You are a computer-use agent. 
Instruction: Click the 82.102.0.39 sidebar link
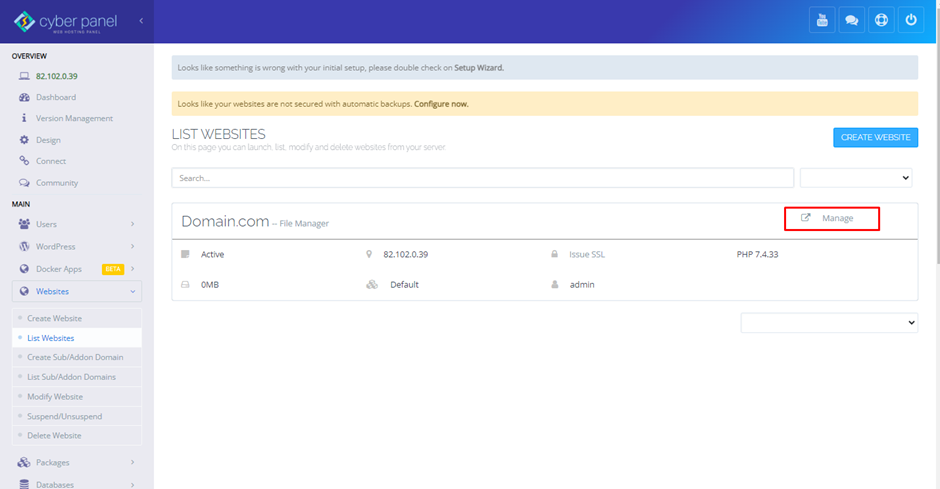point(56,76)
